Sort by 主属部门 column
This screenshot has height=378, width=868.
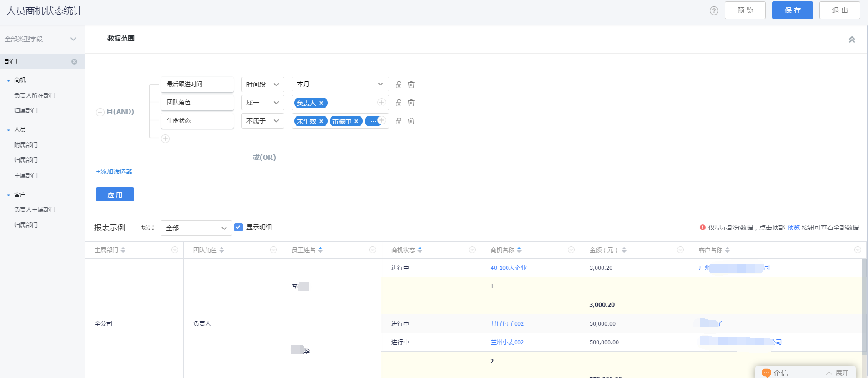click(123, 250)
